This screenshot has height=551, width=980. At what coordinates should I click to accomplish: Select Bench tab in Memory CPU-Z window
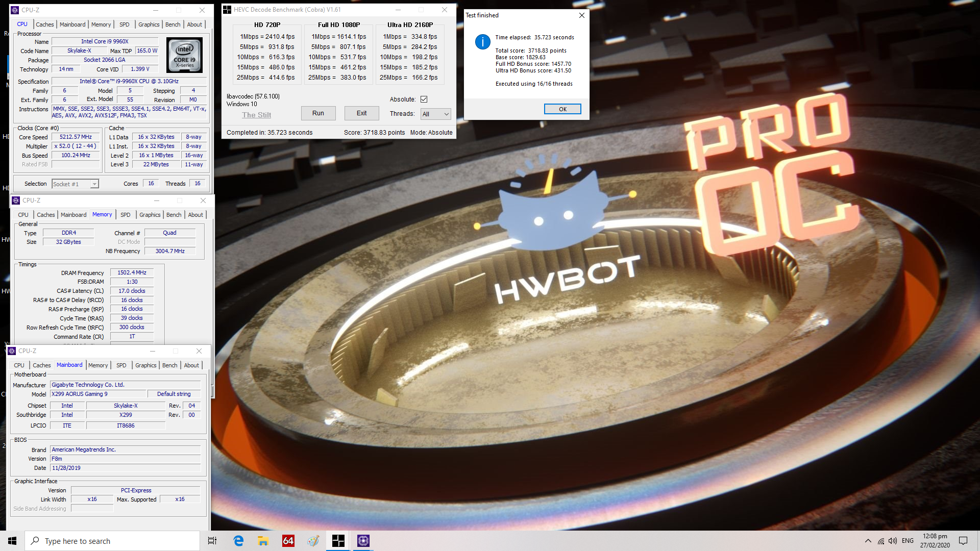click(174, 215)
